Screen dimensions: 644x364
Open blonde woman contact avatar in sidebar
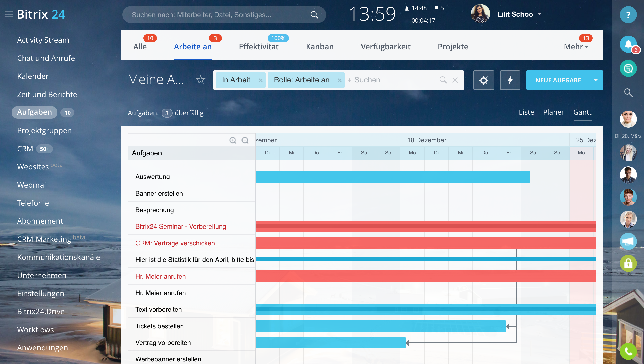628,153
